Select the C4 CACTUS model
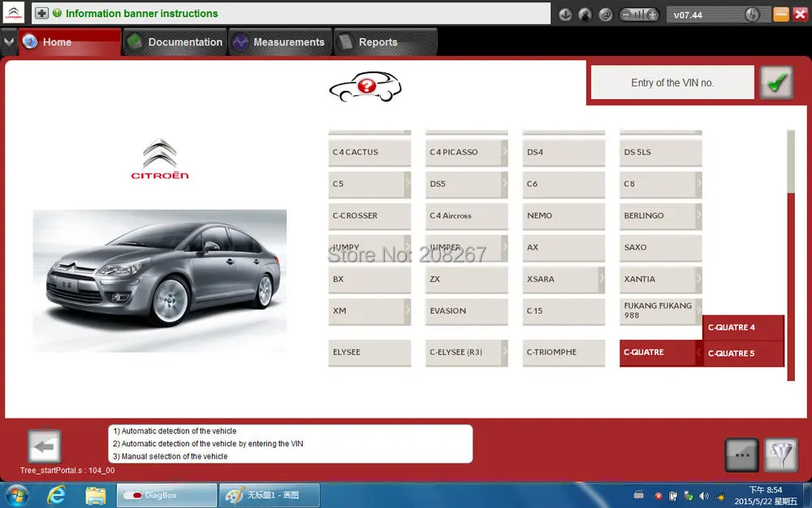 pyautogui.click(x=369, y=153)
